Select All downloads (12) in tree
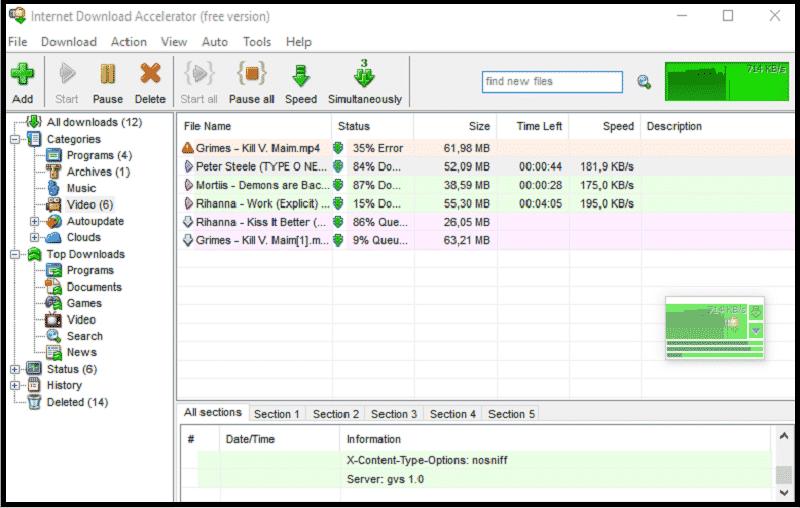 coord(94,122)
